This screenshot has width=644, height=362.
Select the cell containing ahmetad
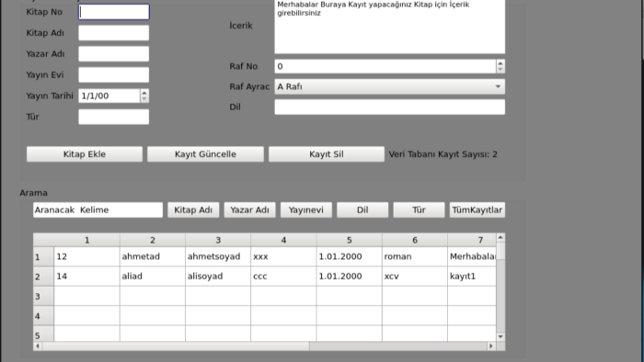153,256
